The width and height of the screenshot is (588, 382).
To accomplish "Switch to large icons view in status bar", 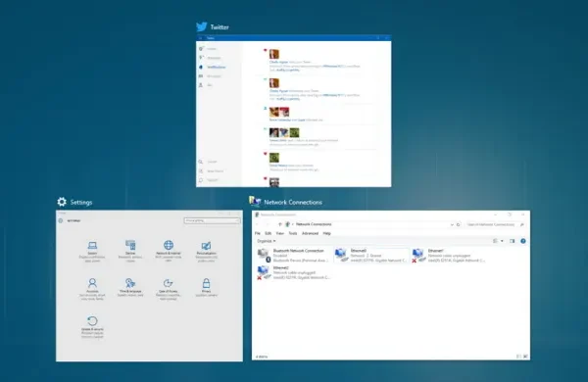I will point(525,357).
